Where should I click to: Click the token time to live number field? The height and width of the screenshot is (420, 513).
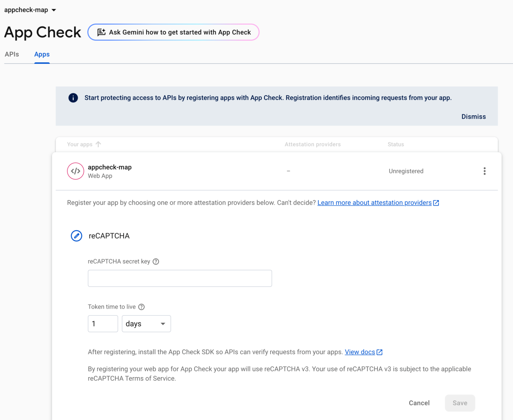103,324
